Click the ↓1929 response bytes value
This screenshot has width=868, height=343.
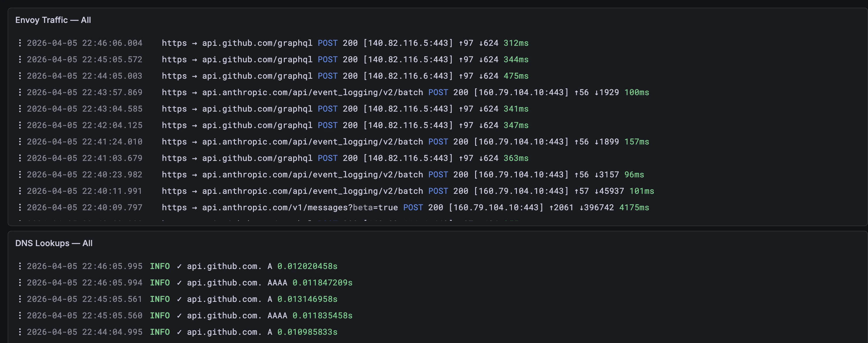pyautogui.click(x=606, y=93)
